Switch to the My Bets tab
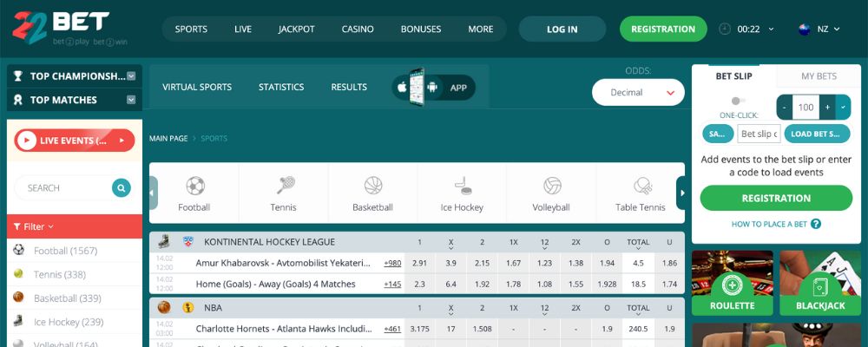Image resolution: width=868 pixels, height=347 pixels. pos(819,76)
